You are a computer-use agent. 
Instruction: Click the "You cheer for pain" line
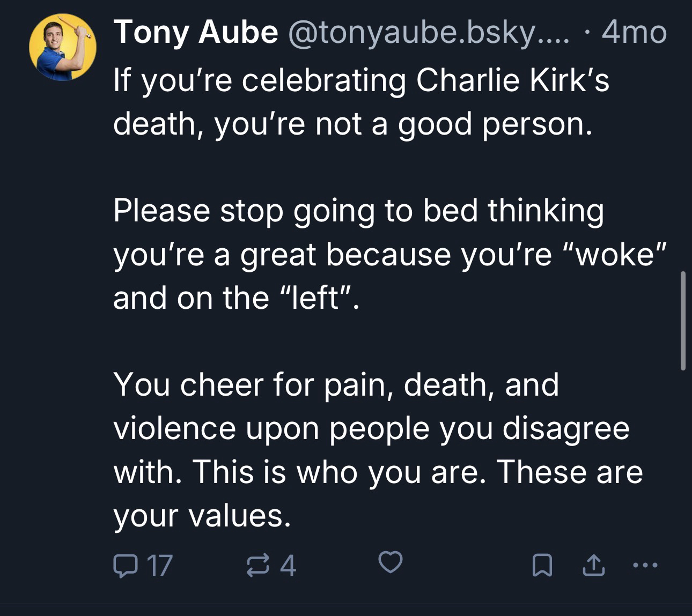336,384
